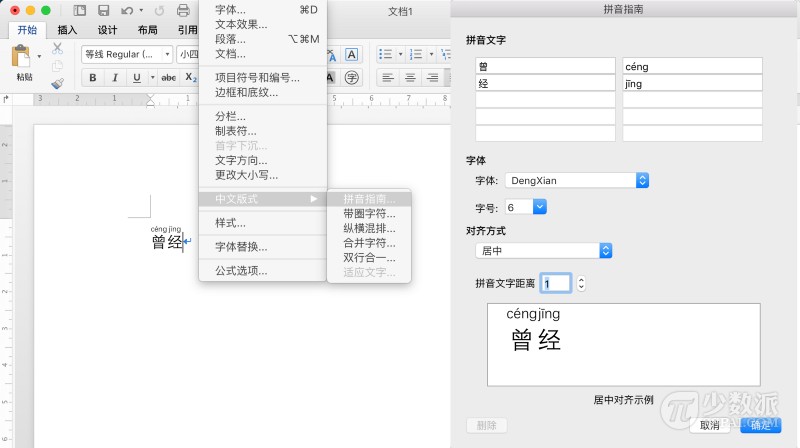Print the document with the printer icon
The image size is (800, 448).
pyautogui.click(x=183, y=10)
